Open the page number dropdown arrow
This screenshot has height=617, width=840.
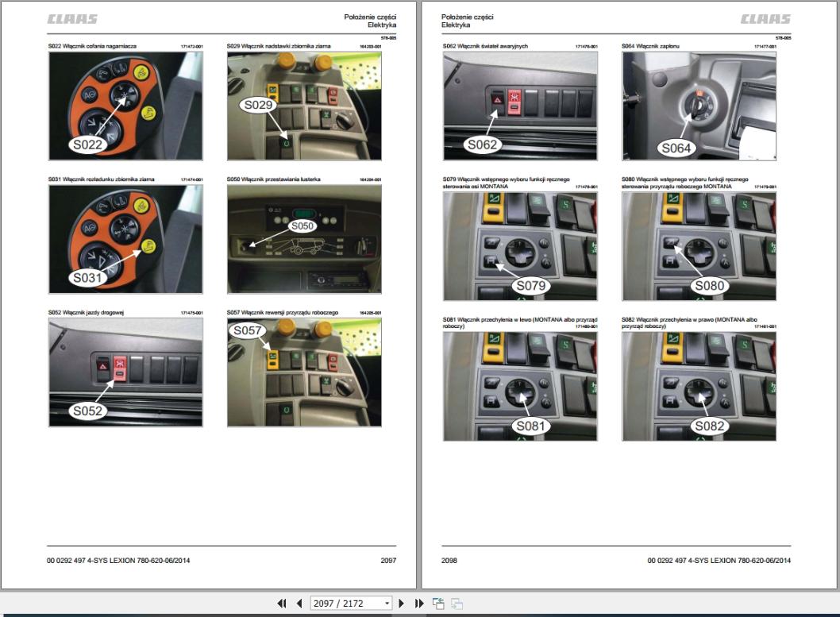point(387,604)
